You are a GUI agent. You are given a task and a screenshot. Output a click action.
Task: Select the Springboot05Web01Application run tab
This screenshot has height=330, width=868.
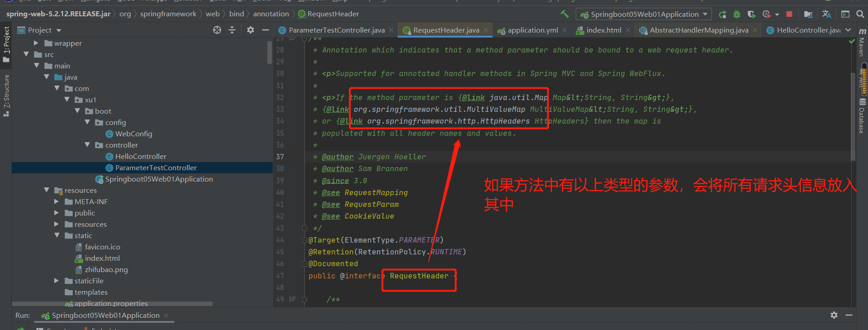point(105,316)
